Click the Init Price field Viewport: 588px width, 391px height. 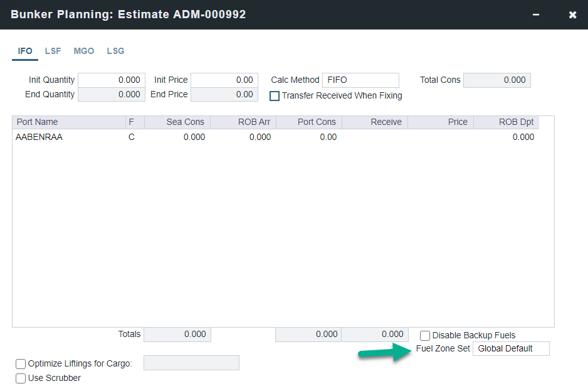(224, 80)
